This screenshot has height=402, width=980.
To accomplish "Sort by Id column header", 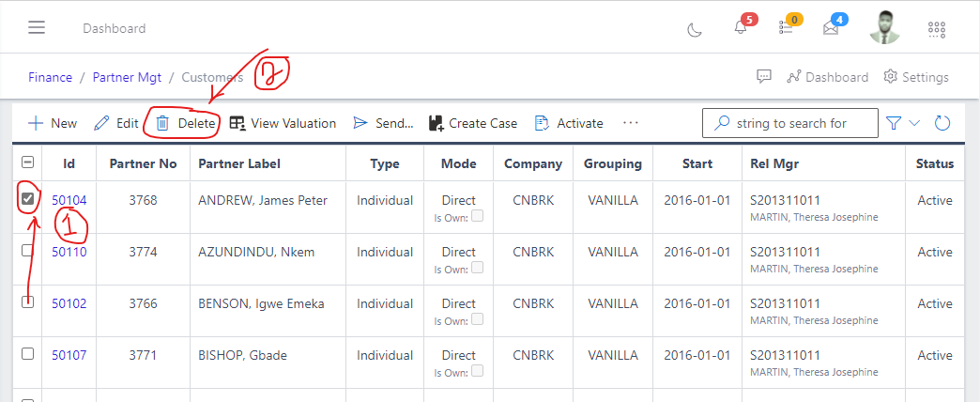I will coord(69,163).
